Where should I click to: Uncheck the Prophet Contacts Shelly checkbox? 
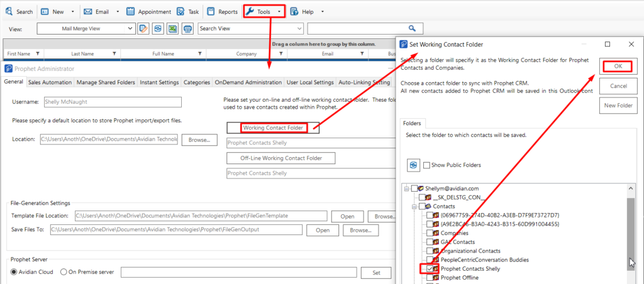[x=430, y=269]
